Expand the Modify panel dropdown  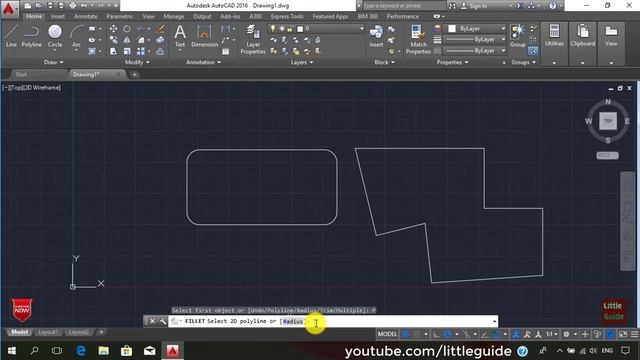137,62
